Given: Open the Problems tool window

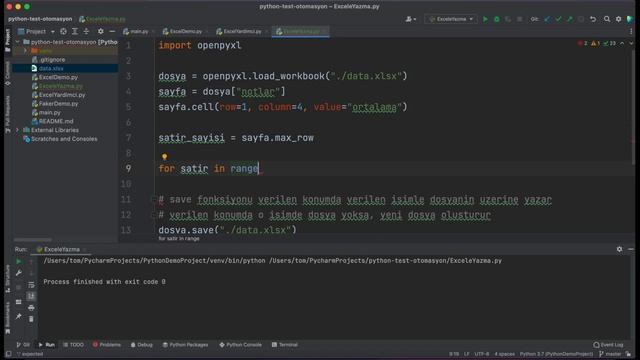Looking at the screenshot, I should (107, 345).
